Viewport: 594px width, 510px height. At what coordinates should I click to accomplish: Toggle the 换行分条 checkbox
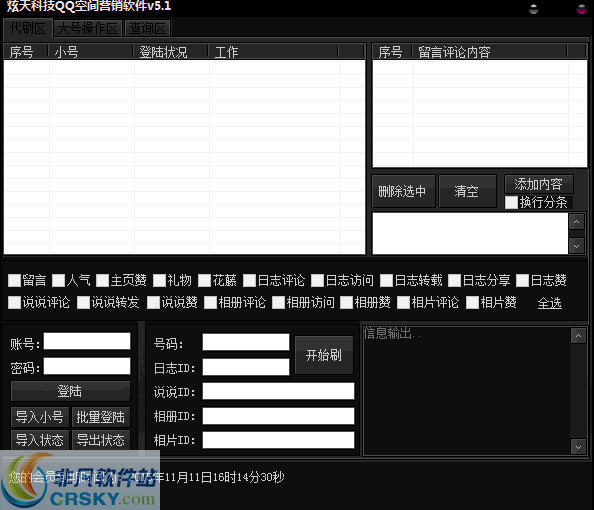(511, 202)
